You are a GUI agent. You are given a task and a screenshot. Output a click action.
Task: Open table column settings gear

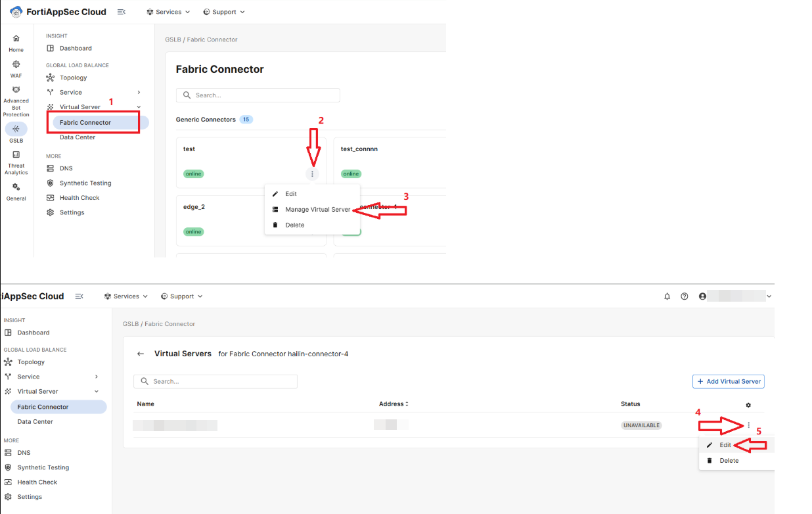(x=748, y=405)
